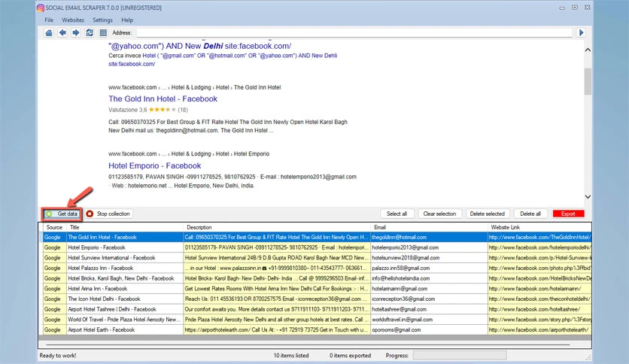Click the Cerca invece Hotel suggestion link
This screenshot has width=629, height=364.
click(223, 59)
